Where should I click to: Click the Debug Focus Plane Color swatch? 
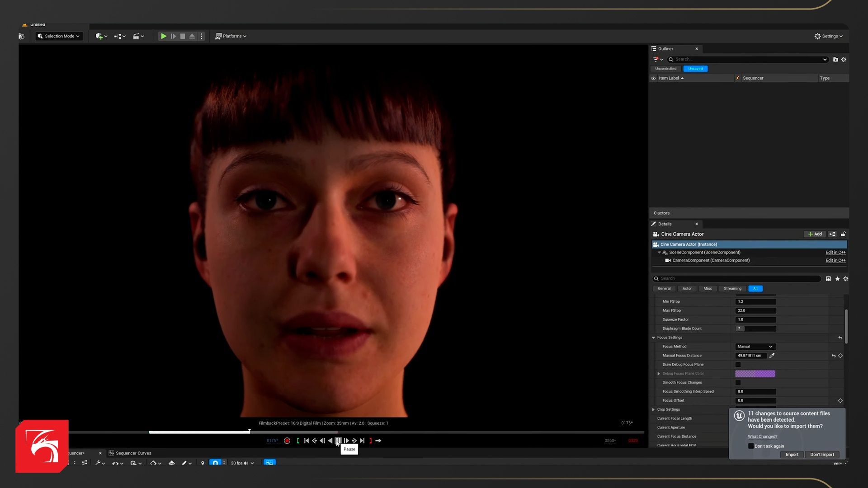[755, 374]
